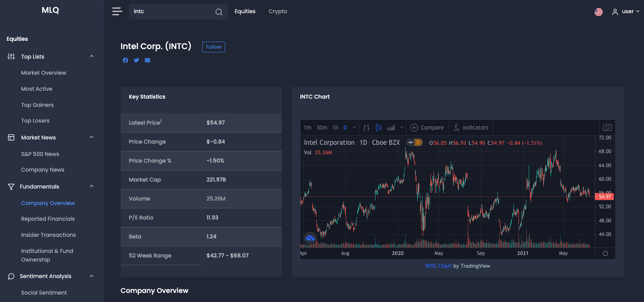Open the user account dropdown arrow
The image size is (644, 302).
click(638, 12)
